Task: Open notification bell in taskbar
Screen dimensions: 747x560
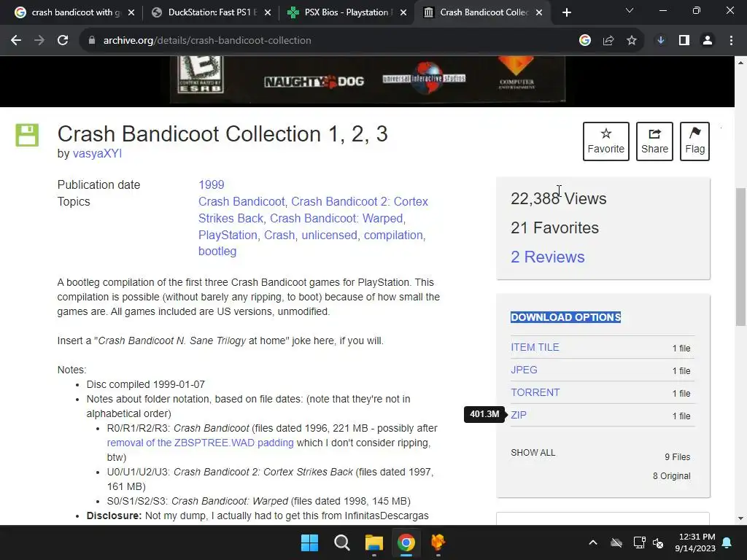Action: pyautogui.click(x=727, y=542)
